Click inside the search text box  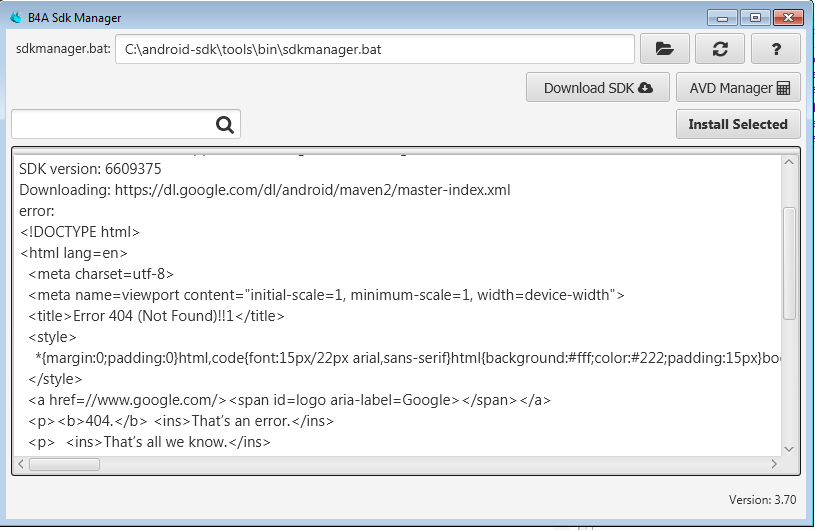point(112,124)
